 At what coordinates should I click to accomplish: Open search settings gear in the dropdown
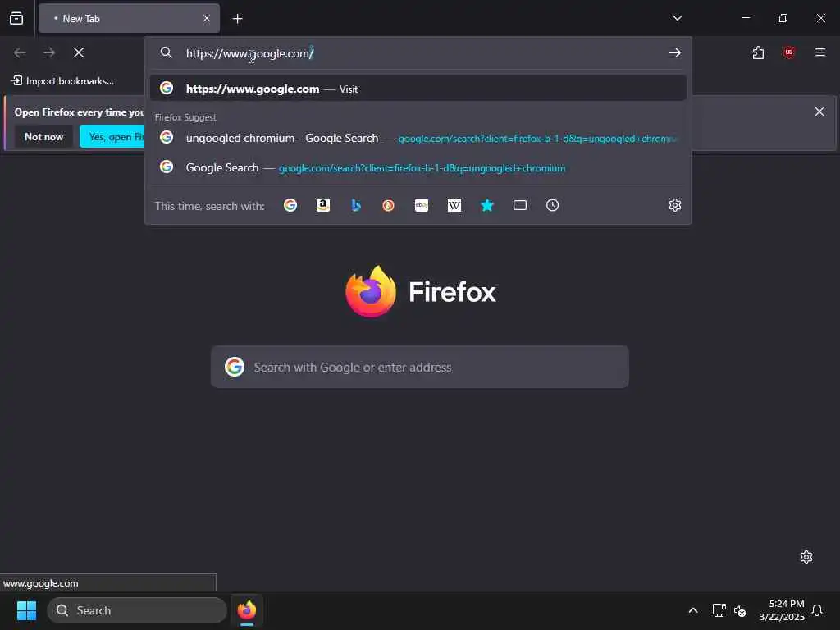coord(675,205)
